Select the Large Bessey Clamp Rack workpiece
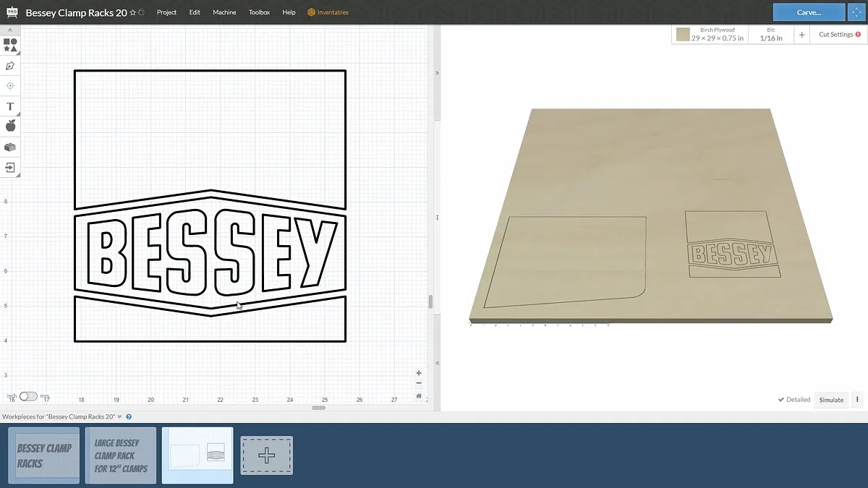868x488 pixels. tap(121, 455)
